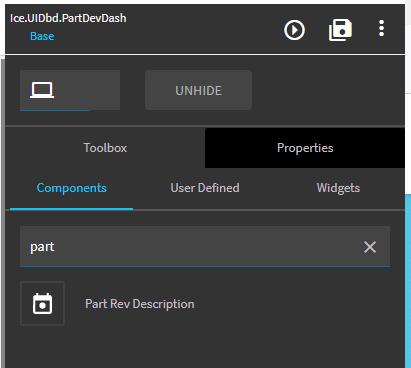The width and height of the screenshot is (411, 368).
Task: Click the Preview play icon
Action: pos(294,30)
